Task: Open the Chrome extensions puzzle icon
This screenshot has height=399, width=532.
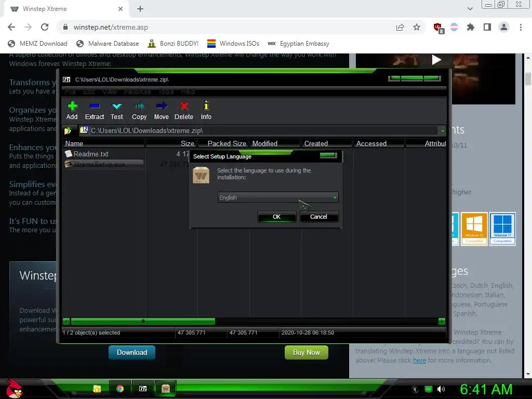Action: pos(471,27)
